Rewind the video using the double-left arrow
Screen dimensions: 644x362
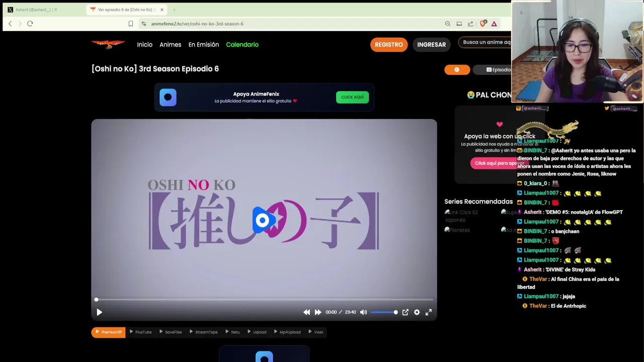[x=306, y=312]
